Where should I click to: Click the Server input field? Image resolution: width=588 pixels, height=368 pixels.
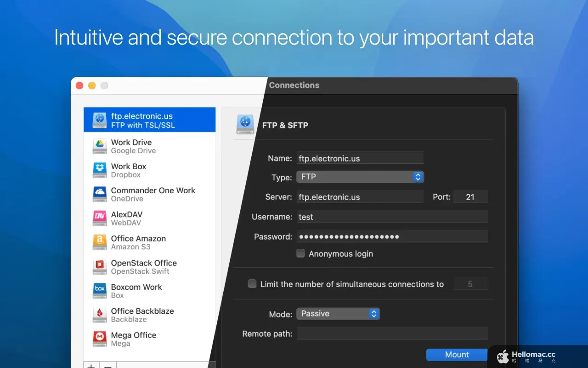(360, 197)
